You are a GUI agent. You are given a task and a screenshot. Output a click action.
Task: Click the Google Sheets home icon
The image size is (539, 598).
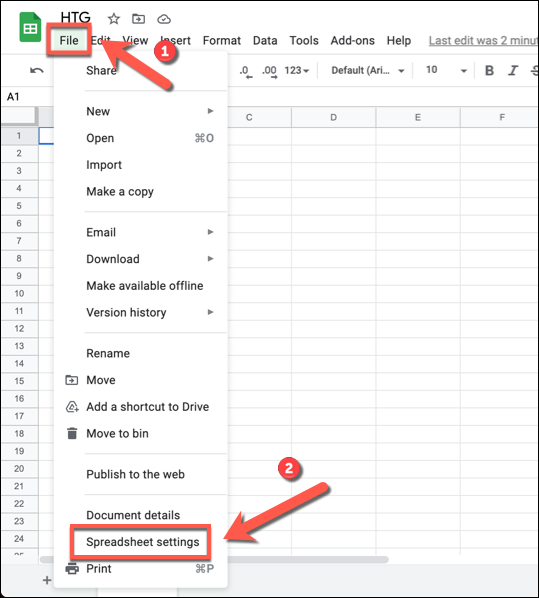click(x=30, y=27)
